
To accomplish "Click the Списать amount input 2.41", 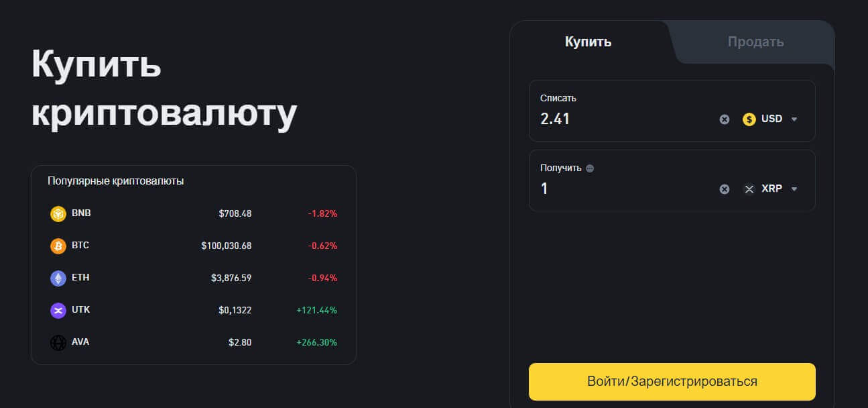I will (x=623, y=119).
